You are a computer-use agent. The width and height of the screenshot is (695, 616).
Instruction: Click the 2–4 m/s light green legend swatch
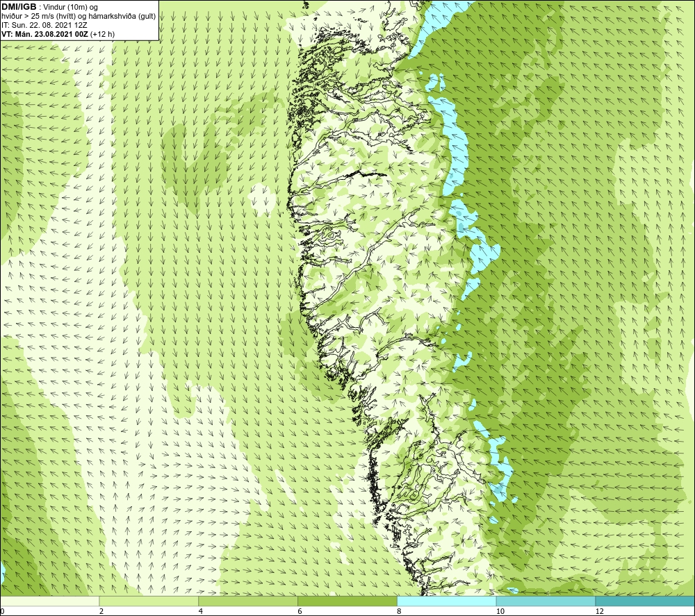coord(149,601)
